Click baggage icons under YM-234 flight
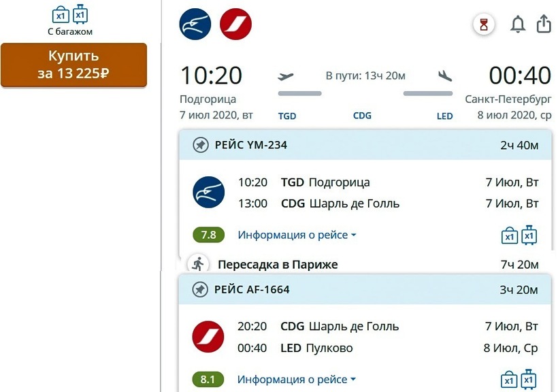Screen dimensions: 558x392 click(x=519, y=234)
